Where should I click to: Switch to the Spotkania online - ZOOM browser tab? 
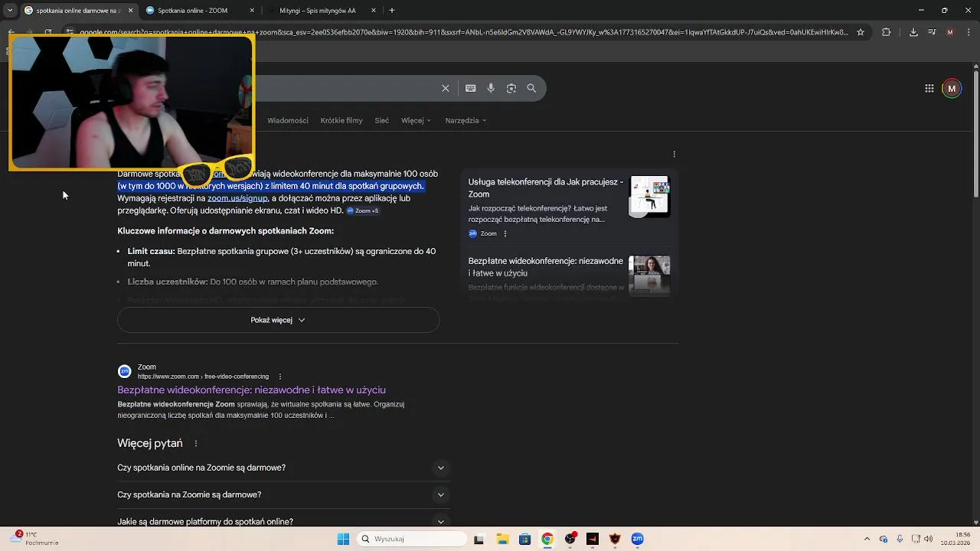click(x=199, y=11)
